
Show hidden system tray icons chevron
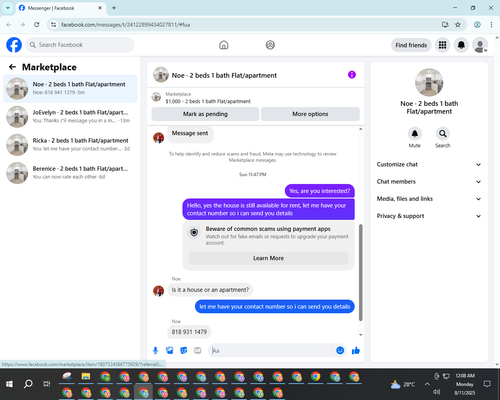[x=427, y=384]
